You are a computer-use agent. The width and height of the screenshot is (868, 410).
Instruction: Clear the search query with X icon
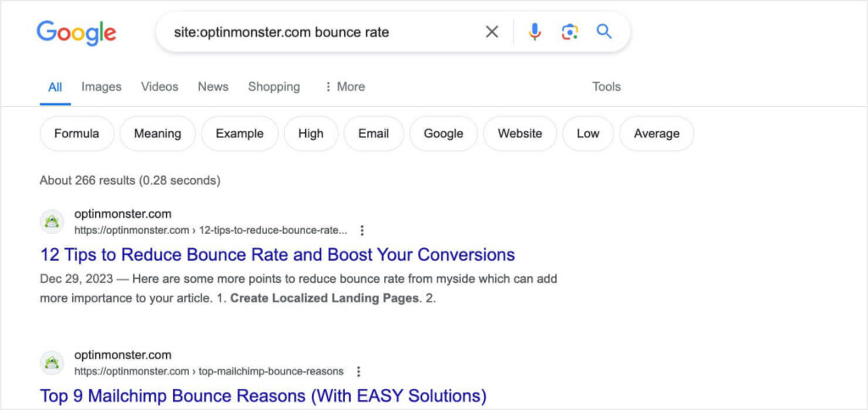492,32
